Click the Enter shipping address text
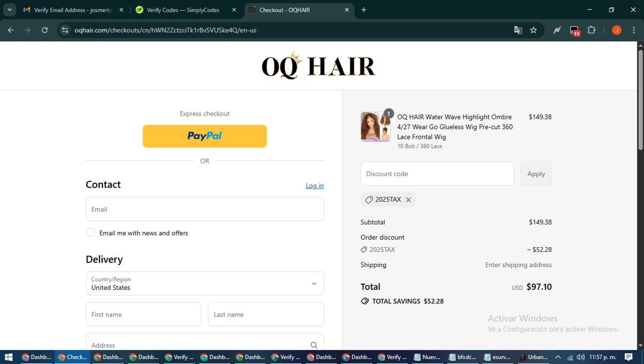The height and width of the screenshot is (364, 644). [518, 265]
